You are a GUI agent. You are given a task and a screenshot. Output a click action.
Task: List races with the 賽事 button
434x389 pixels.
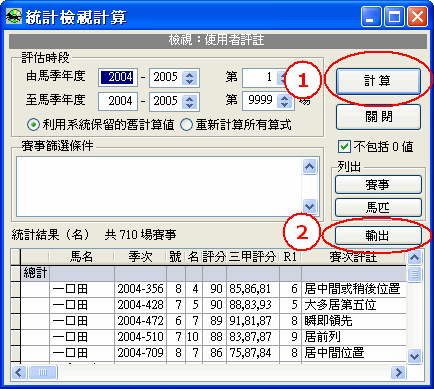[378, 185]
